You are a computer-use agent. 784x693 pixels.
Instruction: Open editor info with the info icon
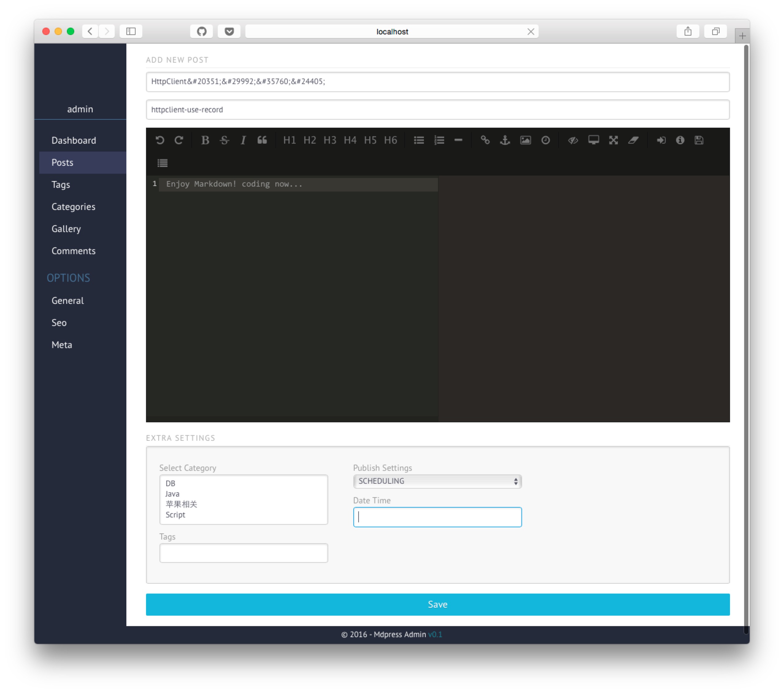click(x=680, y=141)
